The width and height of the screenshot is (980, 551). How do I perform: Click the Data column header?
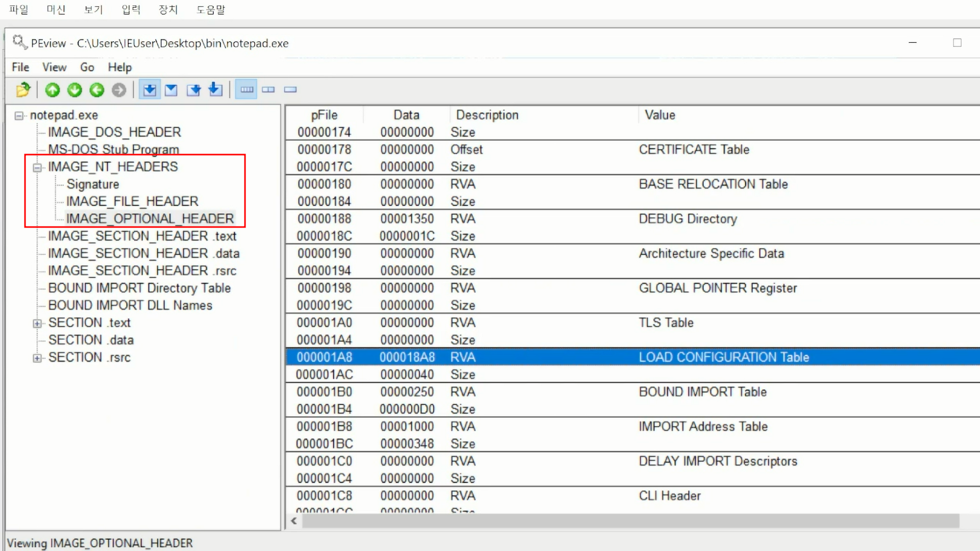[406, 115]
